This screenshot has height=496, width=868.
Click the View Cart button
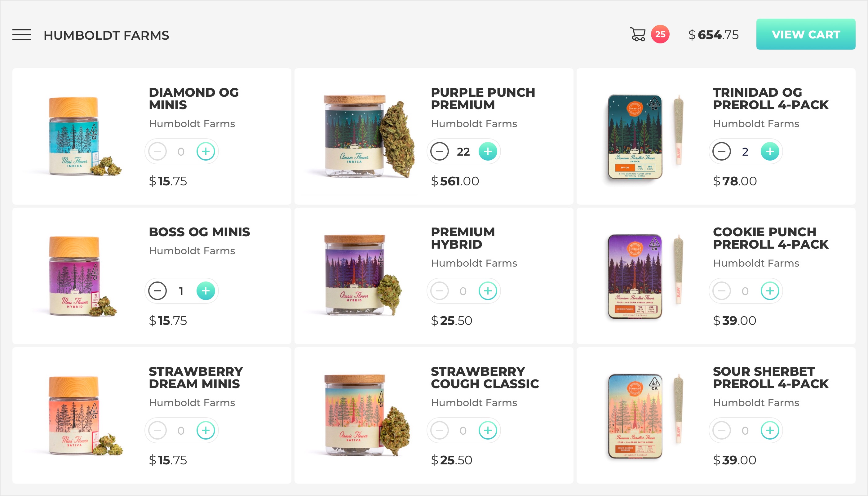pyautogui.click(x=805, y=34)
